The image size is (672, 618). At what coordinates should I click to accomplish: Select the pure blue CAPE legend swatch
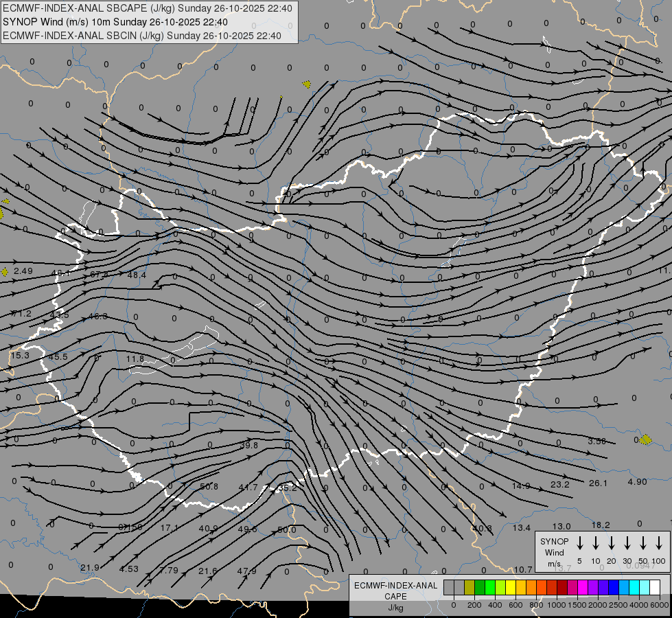click(x=613, y=587)
